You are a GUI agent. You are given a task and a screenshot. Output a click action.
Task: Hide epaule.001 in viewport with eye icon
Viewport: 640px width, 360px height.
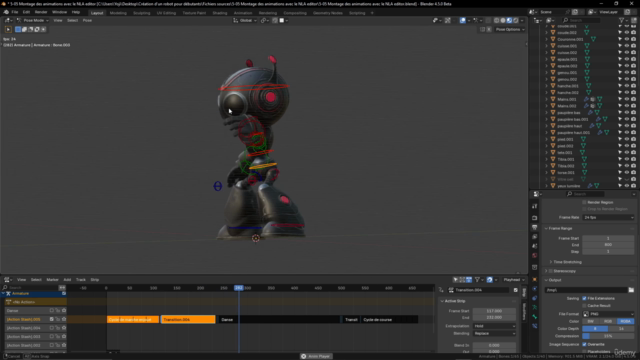pyautogui.click(x=627, y=59)
